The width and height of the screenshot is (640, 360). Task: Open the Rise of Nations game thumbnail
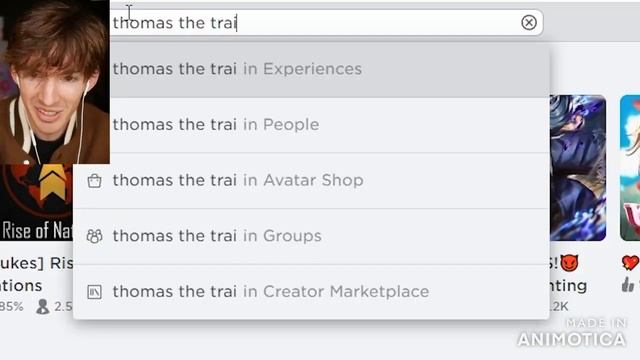37,202
